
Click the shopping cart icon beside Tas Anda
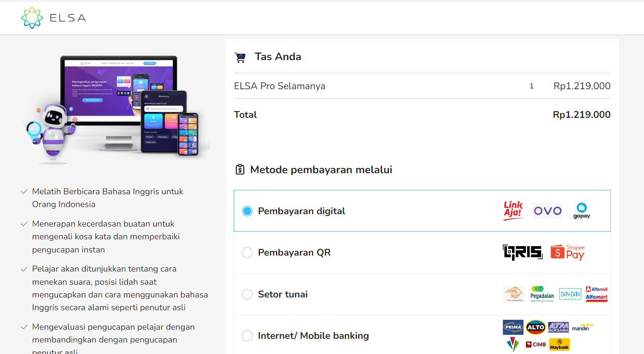pos(240,58)
